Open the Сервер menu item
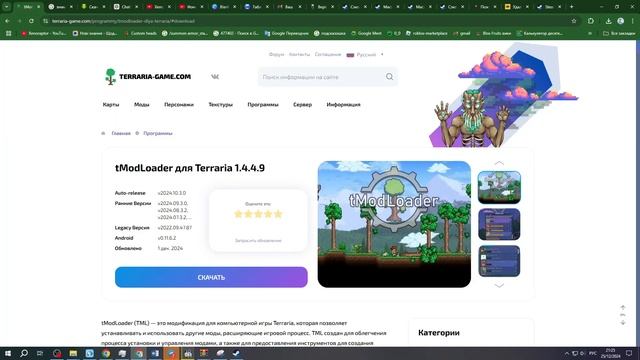640x360 pixels. [302, 104]
